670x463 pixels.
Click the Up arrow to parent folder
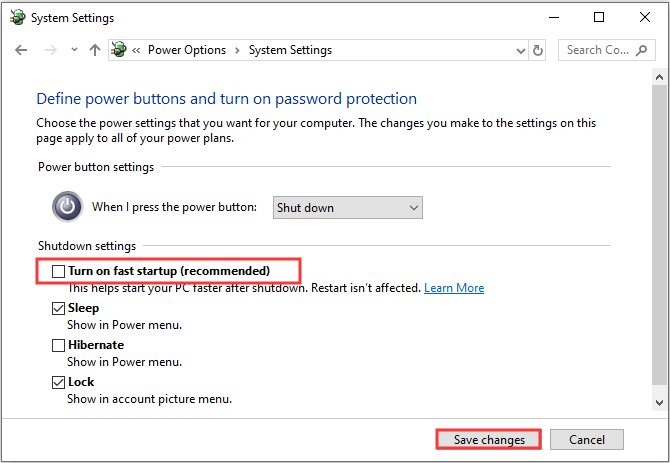click(95, 50)
